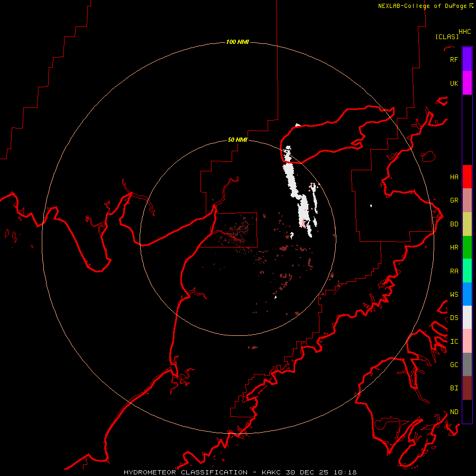Click the "DS" legend label
Screen dimensions: 476x476
[454, 318]
